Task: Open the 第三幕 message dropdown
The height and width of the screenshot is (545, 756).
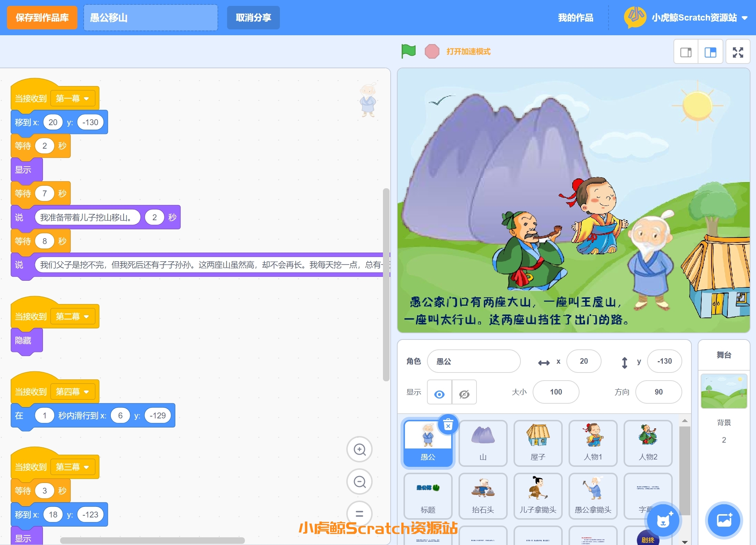Action: 73,467
